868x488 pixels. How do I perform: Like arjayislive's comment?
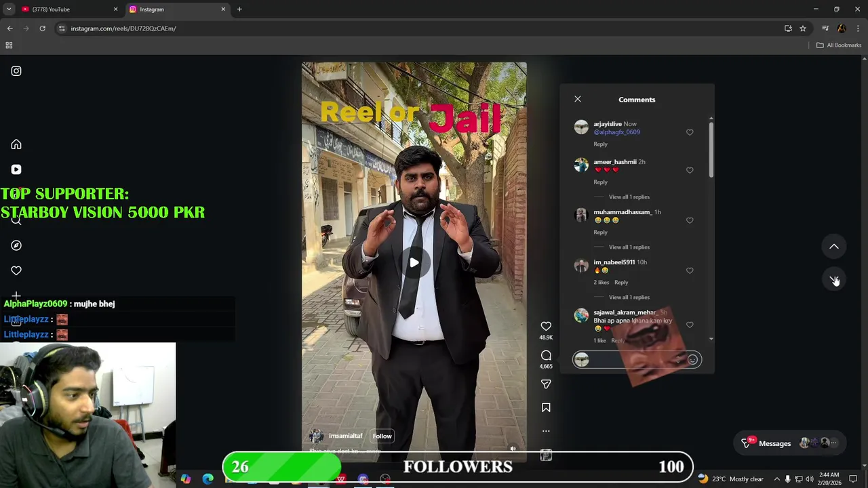pyautogui.click(x=690, y=132)
